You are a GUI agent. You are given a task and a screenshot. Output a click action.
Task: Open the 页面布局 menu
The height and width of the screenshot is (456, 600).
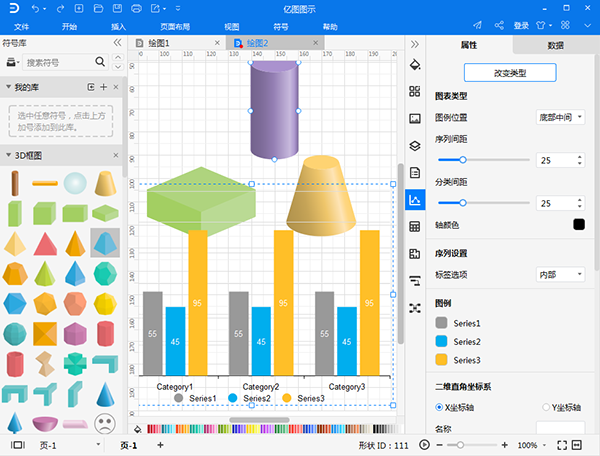(175, 26)
